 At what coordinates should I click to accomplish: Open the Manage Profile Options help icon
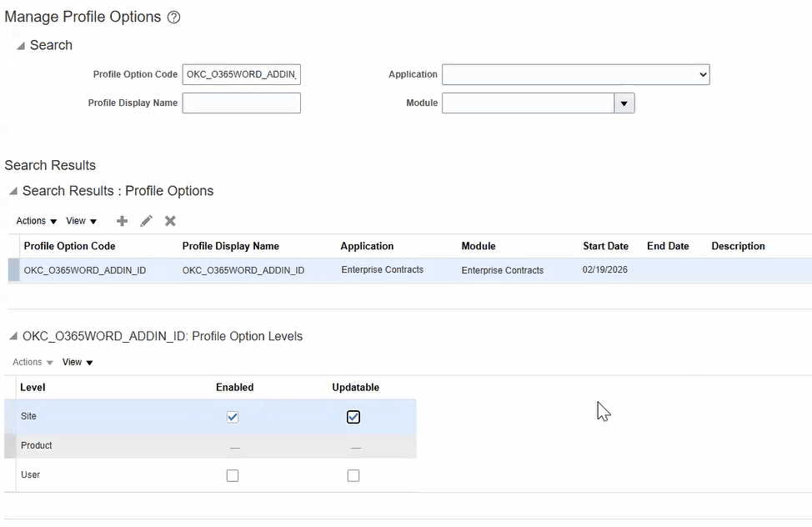tap(174, 18)
